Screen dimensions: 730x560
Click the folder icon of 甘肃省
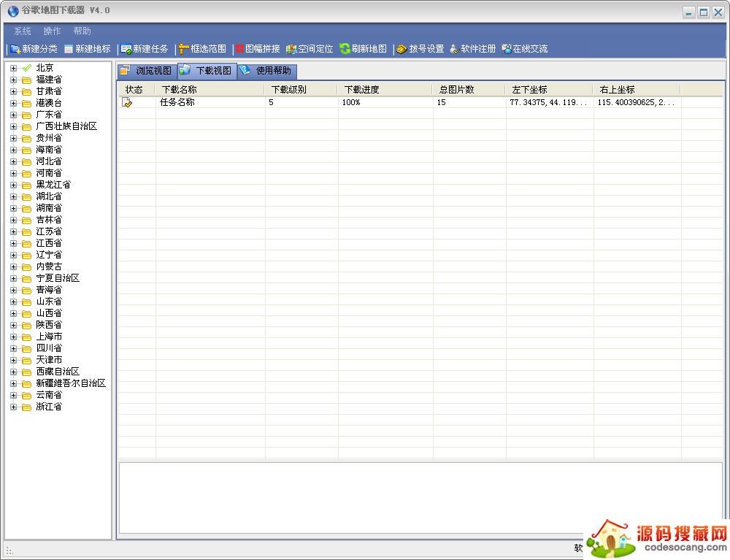coord(27,92)
